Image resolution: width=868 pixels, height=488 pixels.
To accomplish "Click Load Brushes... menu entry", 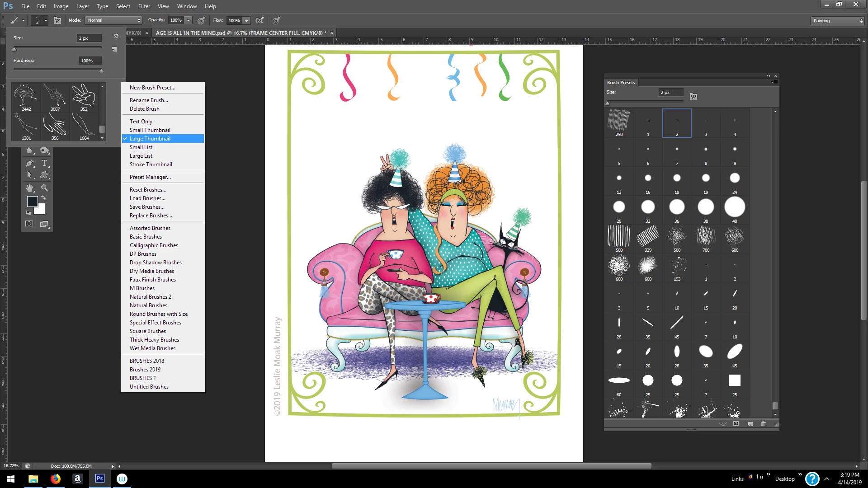I will pos(147,198).
